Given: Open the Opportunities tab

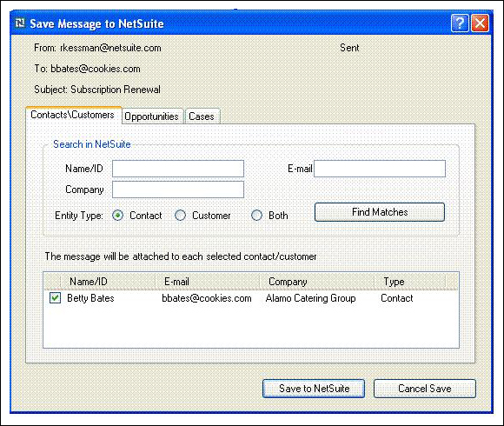Looking at the screenshot, I should pos(152,116).
